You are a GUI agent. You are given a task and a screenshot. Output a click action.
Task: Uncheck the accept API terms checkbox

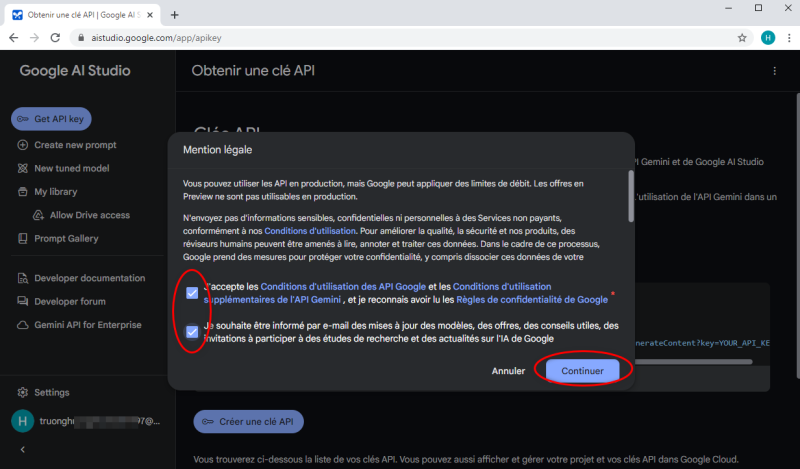point(192,293)
